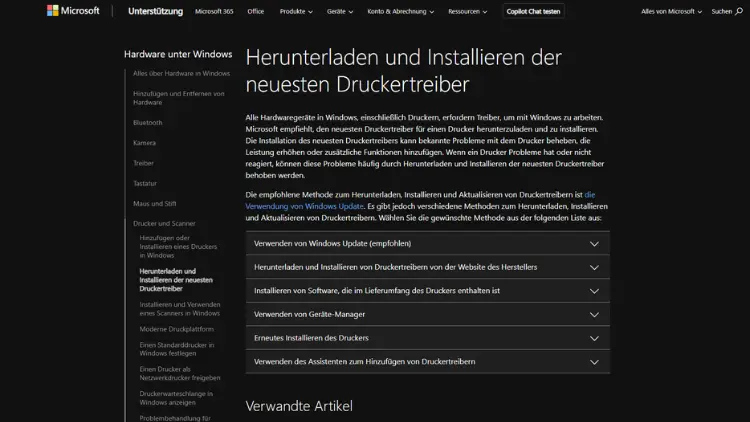Expand Herunterladen von der Website des Herstellers
Image resolution: width=750 pixels, height=422 pixels.
pyautogui.click(x=427, y=267)
